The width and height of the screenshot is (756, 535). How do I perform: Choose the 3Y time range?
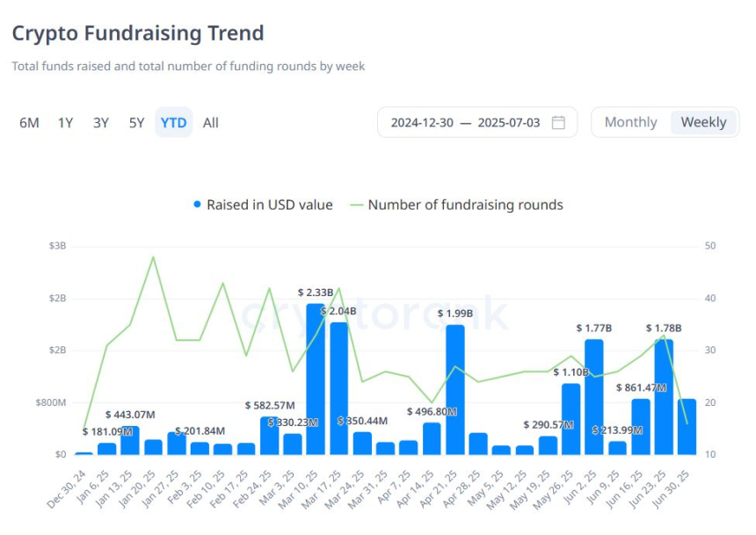click(x=101, y=123)
